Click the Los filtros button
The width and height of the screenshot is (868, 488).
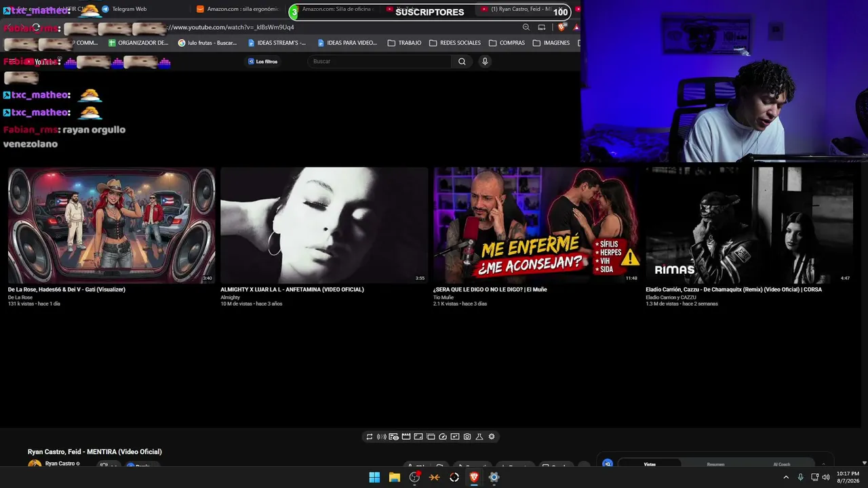pyautogui.click(x=262, y=62)
